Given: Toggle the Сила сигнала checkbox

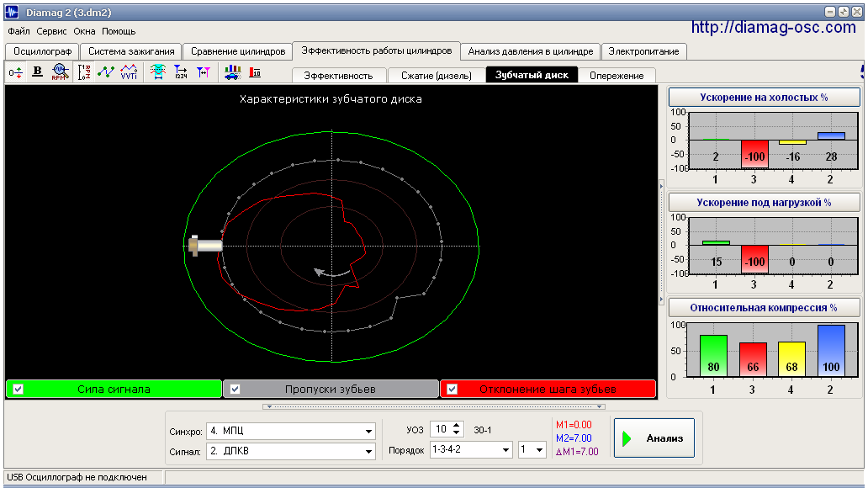Looking at the screenshot, I should pos(18,389).
